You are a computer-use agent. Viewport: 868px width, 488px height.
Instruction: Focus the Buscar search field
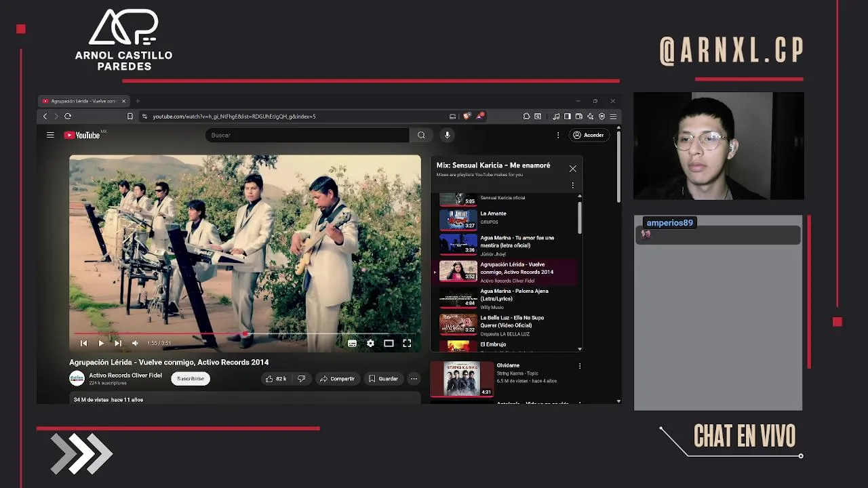click(x=307, y=135)
